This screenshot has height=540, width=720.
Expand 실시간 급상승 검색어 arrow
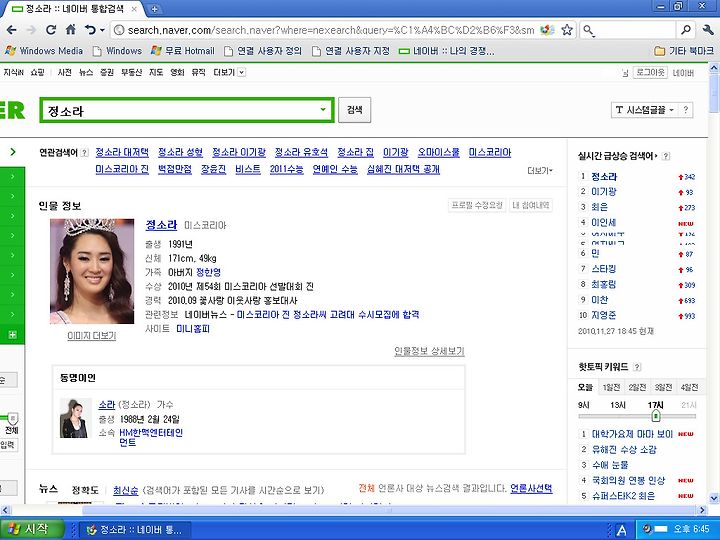(x=656, y=156)
